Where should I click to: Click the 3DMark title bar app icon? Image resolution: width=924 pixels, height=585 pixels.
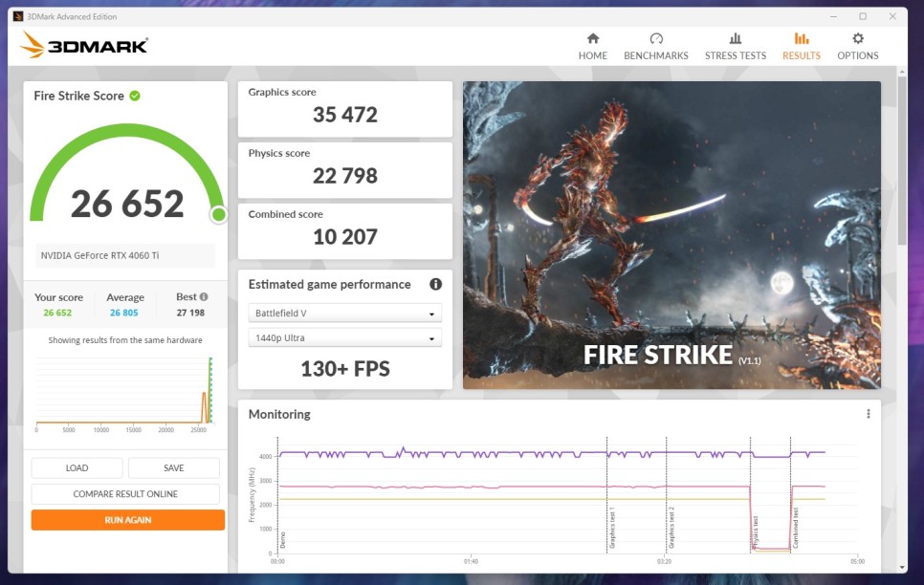(x=17, y=16)
